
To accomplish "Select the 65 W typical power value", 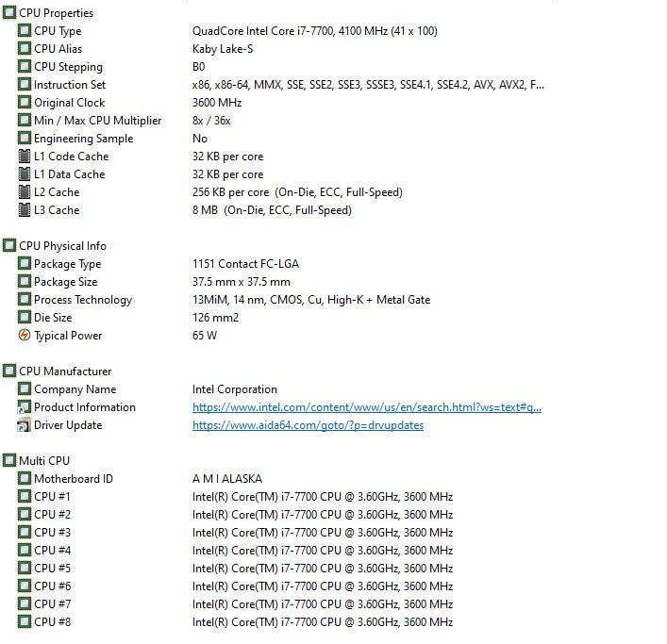I will tap(205, 336).
